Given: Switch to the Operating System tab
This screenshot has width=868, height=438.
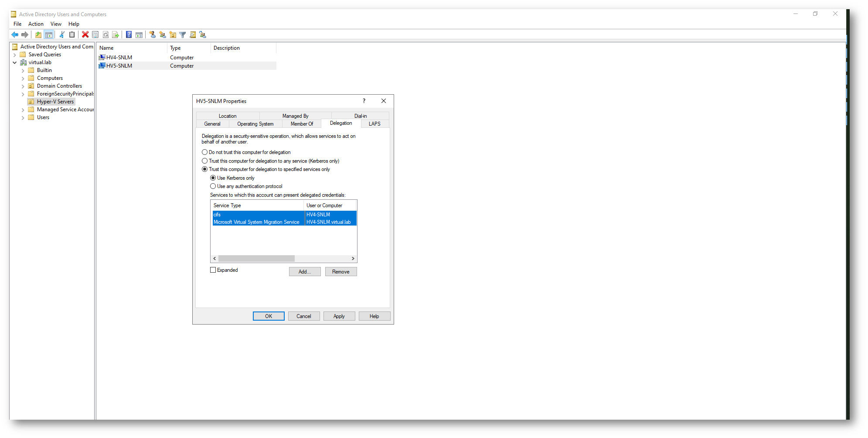Looking at the screenshot, I should tap(255, 124).
